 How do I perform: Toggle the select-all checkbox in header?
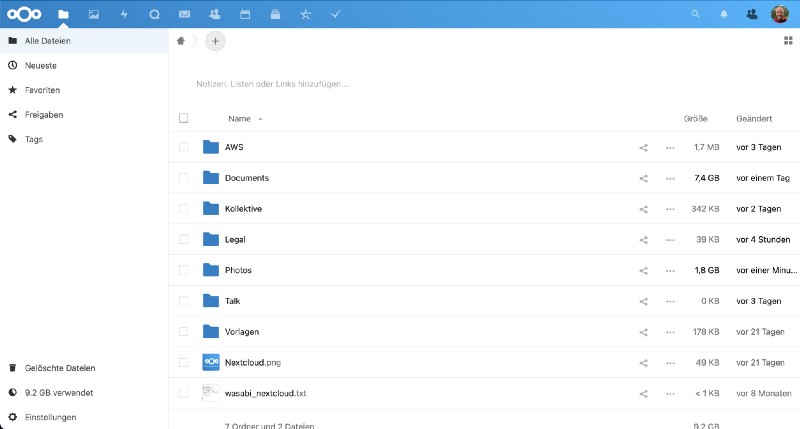(x=183, y=118)
